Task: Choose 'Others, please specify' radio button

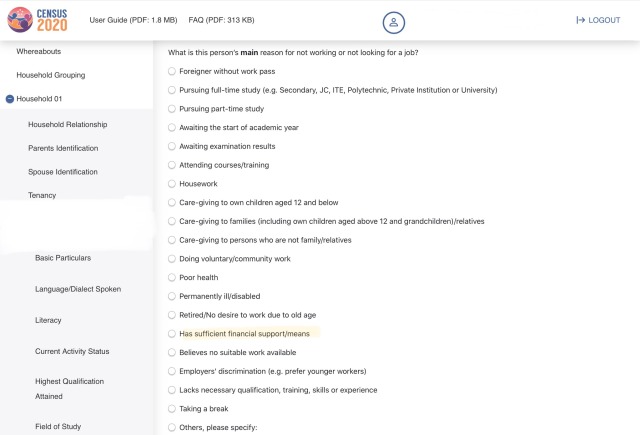Action: coord(172,428)
